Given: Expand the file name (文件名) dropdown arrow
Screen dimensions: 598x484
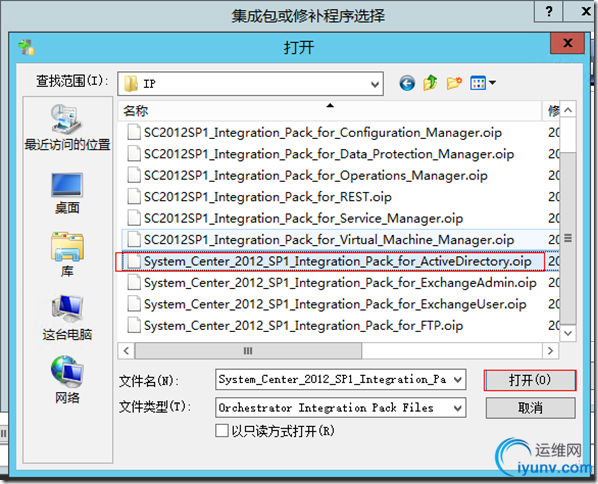Looking at the screenshot, I should click(458, 379).
